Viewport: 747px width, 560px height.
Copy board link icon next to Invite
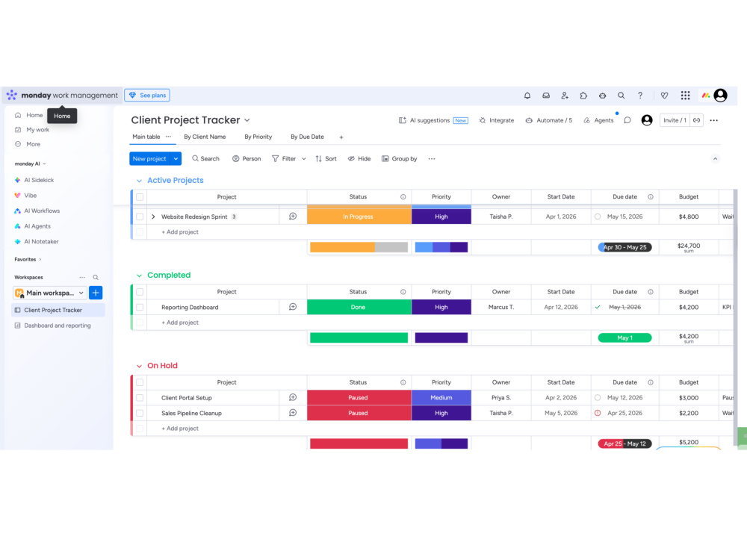point(696,120)
